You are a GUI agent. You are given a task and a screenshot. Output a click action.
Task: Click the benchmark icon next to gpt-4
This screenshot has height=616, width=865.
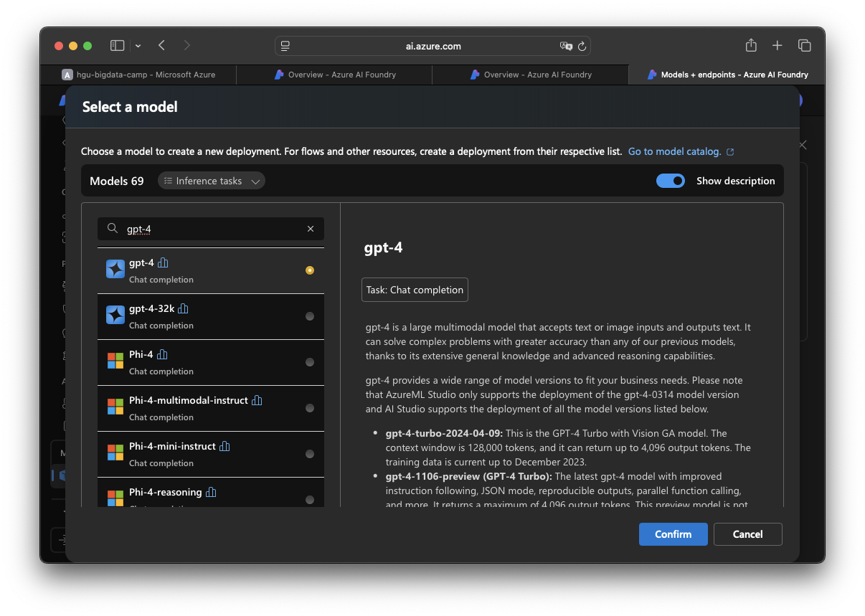163,262
